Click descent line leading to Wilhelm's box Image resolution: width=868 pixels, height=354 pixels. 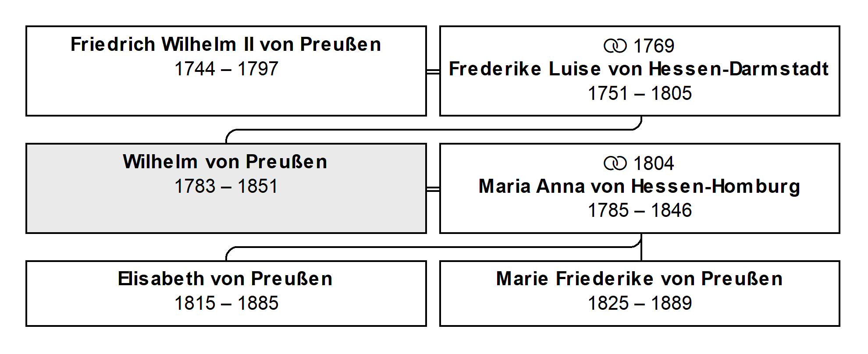[x=434, y=130]
